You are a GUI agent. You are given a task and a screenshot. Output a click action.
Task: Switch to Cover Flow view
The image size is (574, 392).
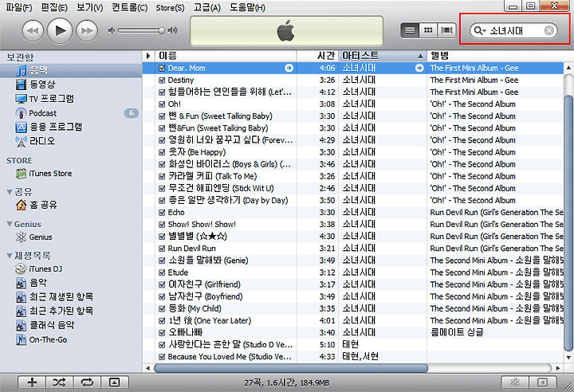pos(446,30)
